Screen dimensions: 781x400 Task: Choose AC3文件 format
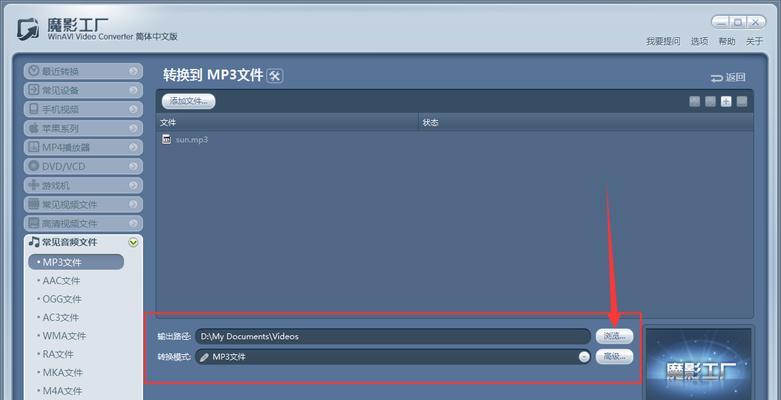(60, 317)
